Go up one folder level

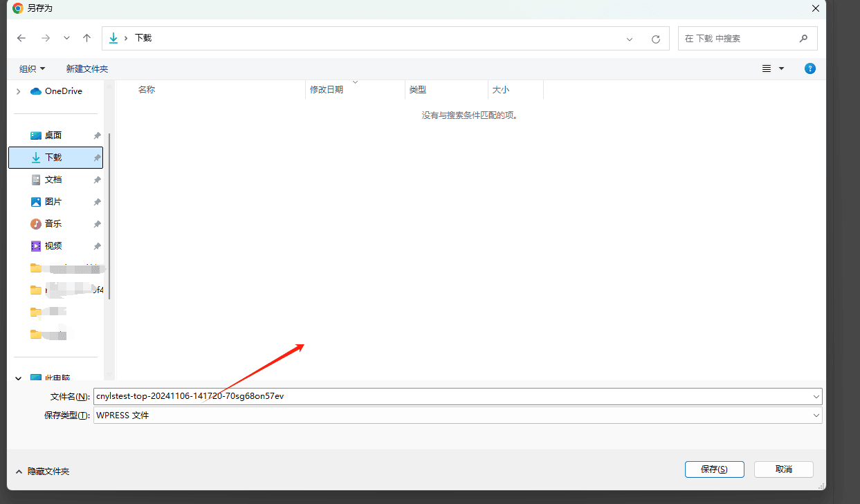click(x=86, y=39)
